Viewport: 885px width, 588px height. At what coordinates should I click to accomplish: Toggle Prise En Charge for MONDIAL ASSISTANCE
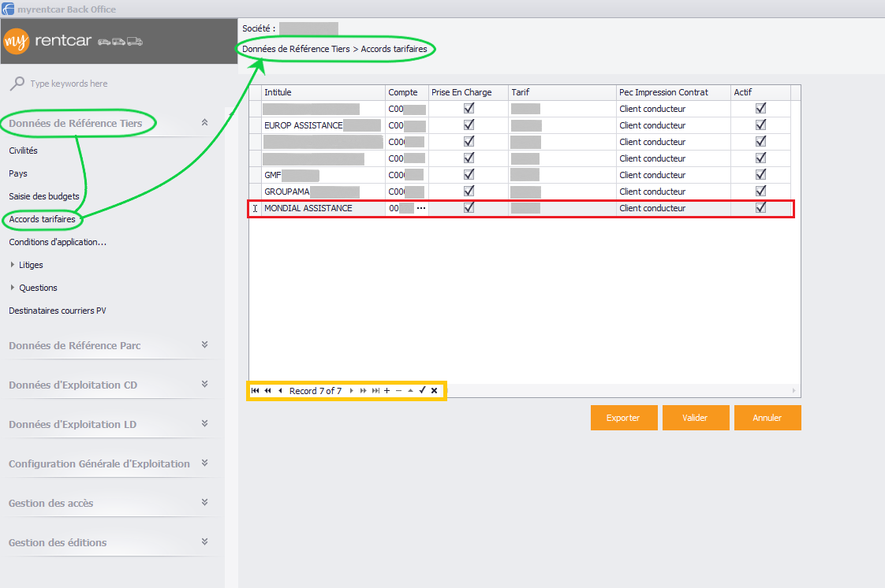pyautogui.click(x=469, y=207)
